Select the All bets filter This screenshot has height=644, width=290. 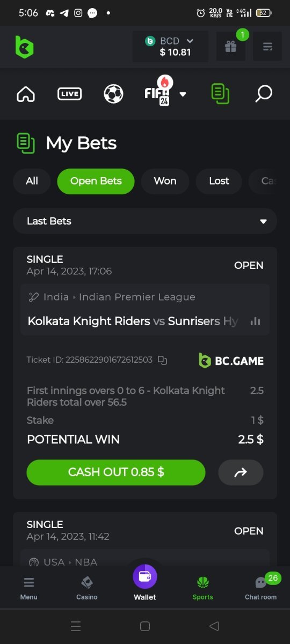coord(32,181)
